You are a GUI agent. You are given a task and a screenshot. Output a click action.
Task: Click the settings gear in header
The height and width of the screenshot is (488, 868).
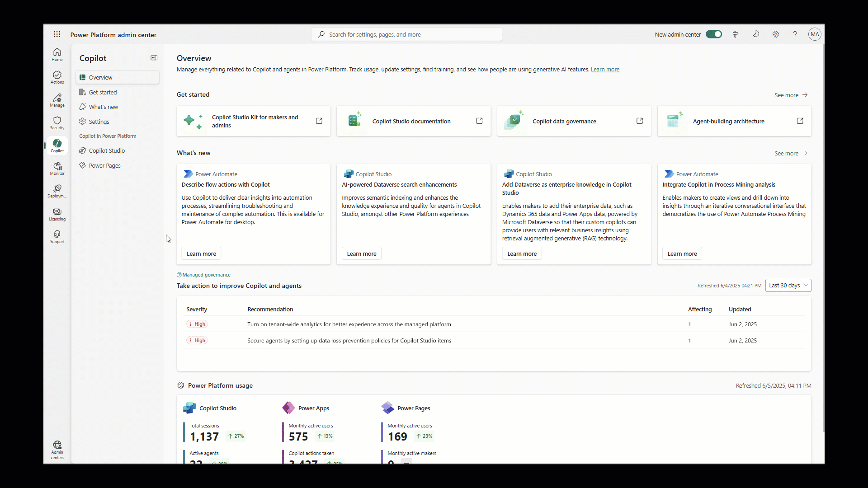pyautogui.click(x=776, y=34)
